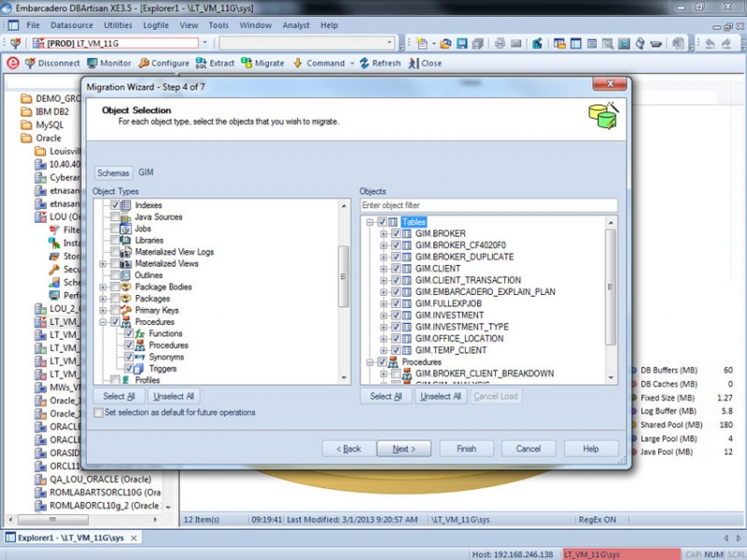Collapse the Tables node in Objects

click(x=371, y=222)
